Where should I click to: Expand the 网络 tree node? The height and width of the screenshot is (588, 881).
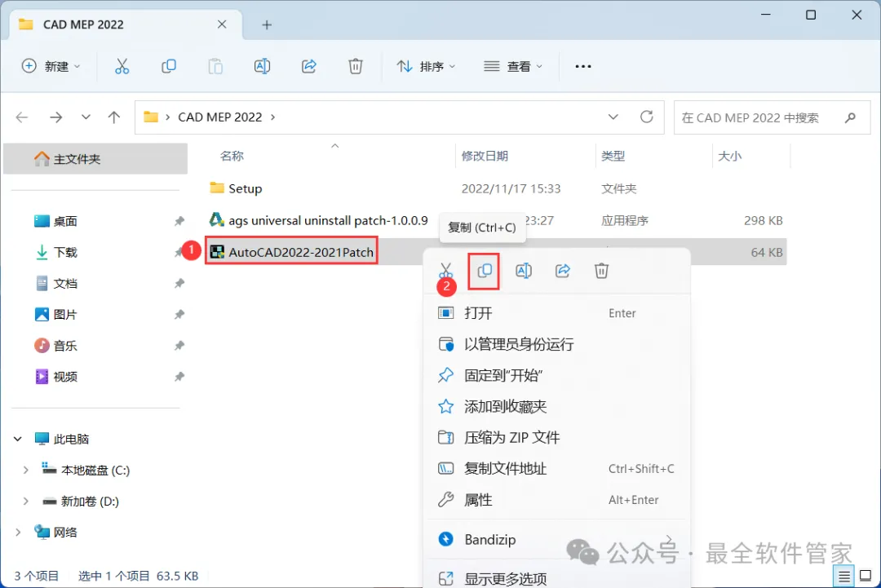(x=18, y=532)
